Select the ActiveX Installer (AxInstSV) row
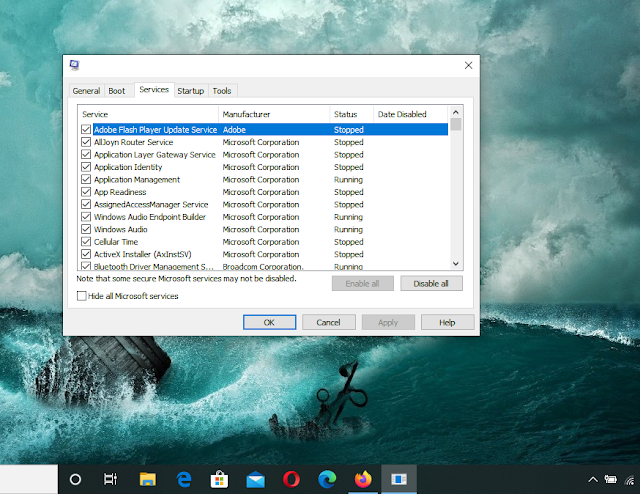This screenshot has height=494, width=640. 264,254
